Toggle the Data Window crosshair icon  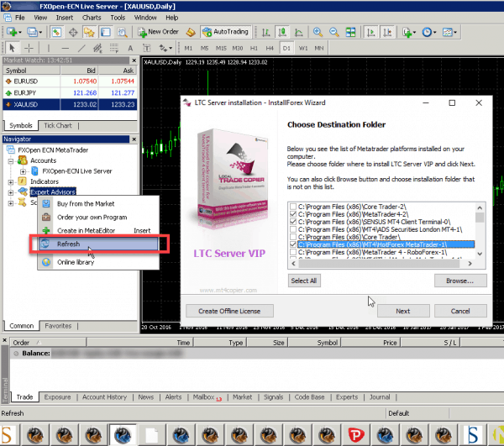(73, 32)
